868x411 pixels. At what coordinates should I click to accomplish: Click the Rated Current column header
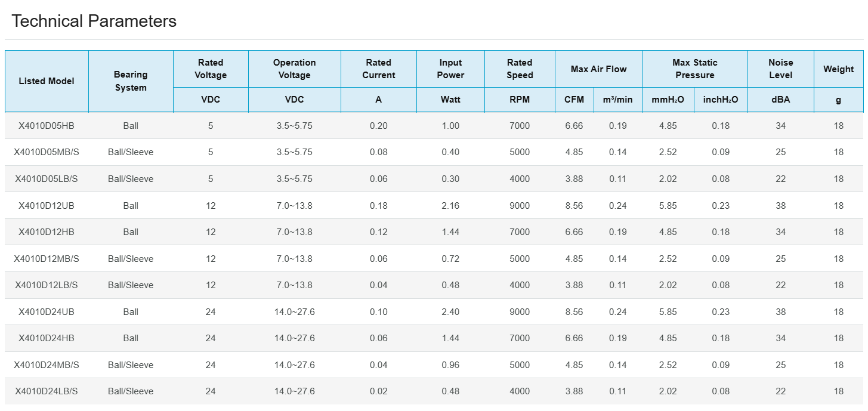click(378, 69)
